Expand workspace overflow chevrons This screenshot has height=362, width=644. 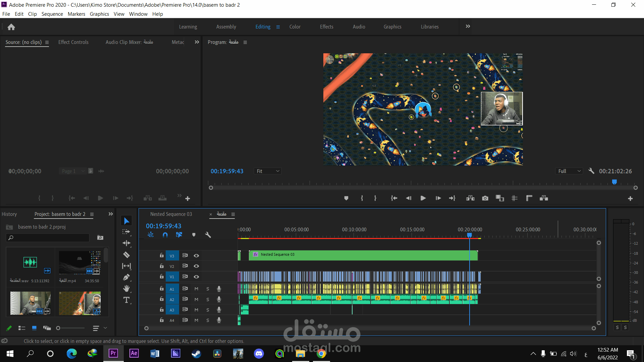468,26
